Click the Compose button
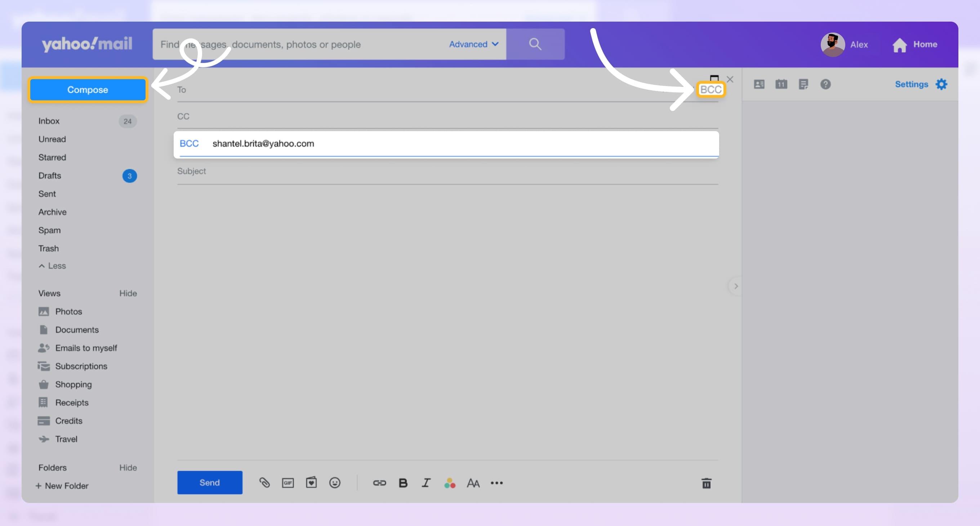This screenshot has width=980, height=526. pyautogui.click(x=88, y=90)
